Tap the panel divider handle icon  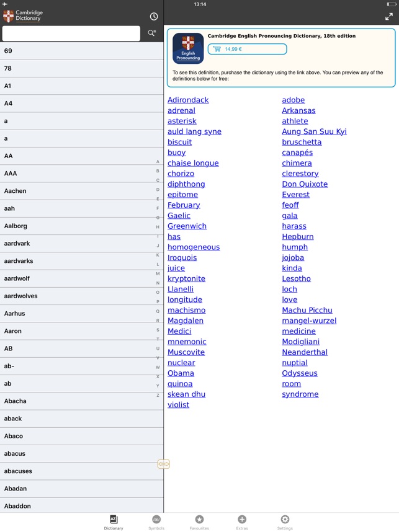[163, 464]
